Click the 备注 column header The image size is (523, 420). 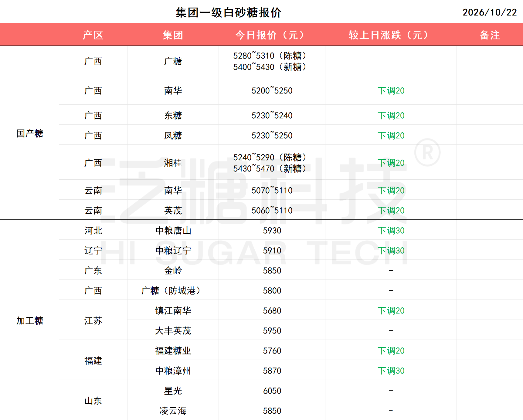(x=490, y=35)
